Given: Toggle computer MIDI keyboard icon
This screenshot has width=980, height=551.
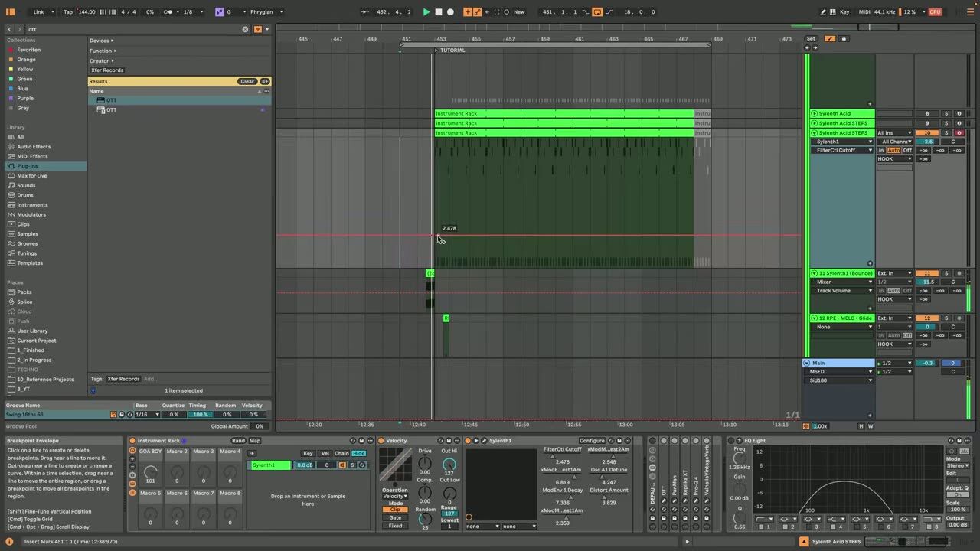Looking at the screenshot, I should (834, 12).
